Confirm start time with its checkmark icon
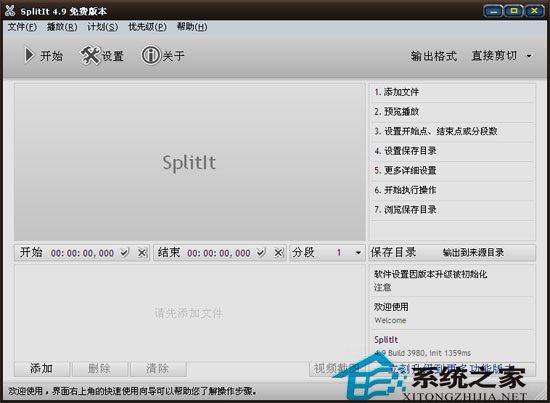 click(125, 253)
